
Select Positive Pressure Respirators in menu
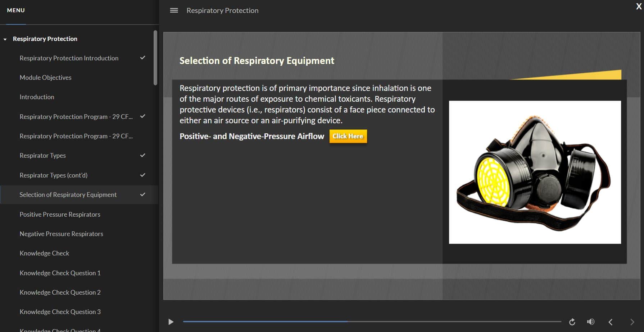[x=60, y=214]
